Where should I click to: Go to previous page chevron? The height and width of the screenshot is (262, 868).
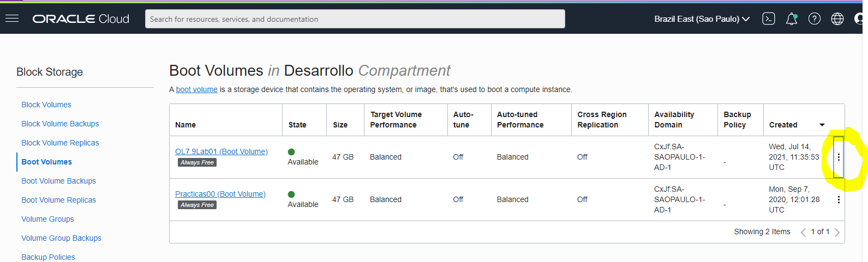(x=803, y=233)
